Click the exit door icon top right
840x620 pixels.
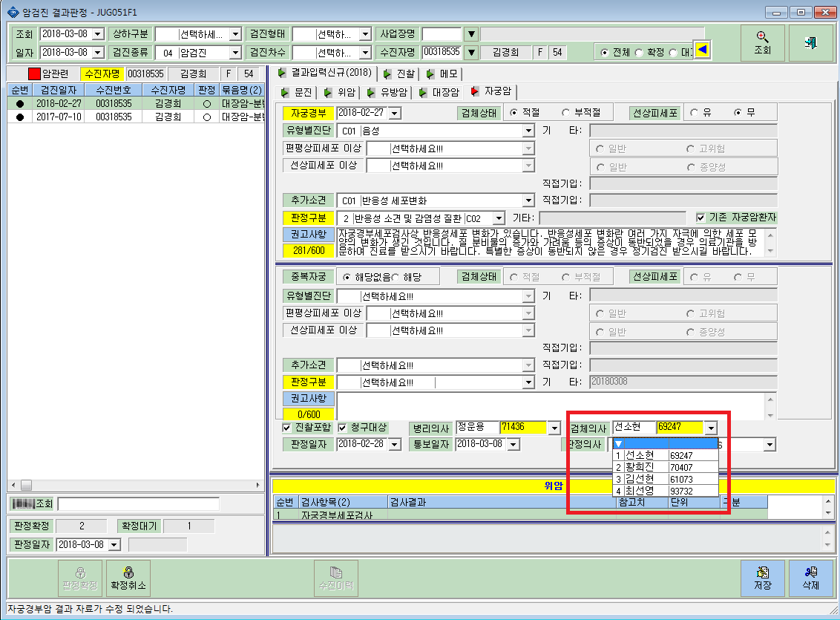pos(810,42)
